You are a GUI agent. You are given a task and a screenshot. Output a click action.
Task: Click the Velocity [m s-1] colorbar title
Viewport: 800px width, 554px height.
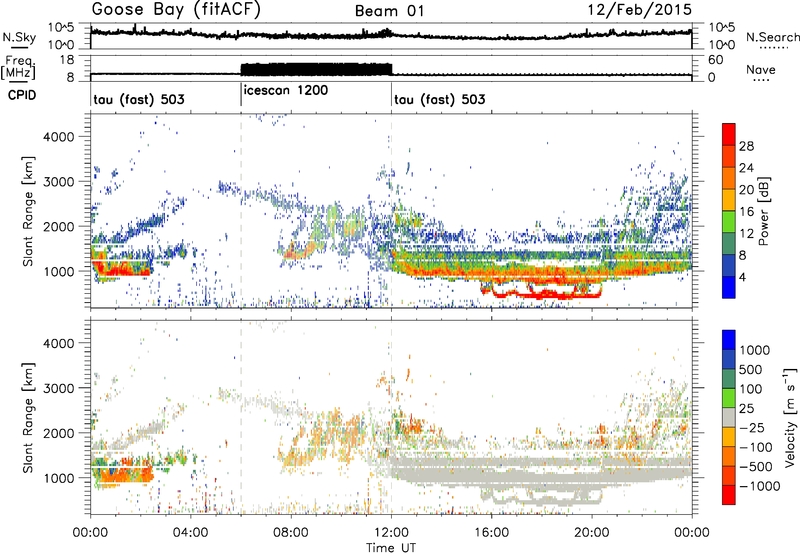[x=790, y=417]
